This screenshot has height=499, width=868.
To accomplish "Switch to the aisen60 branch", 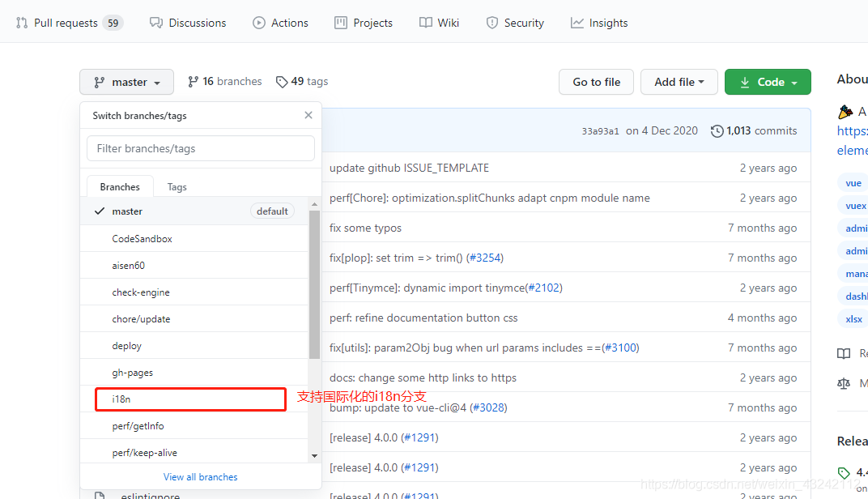I will coord(194,265).
